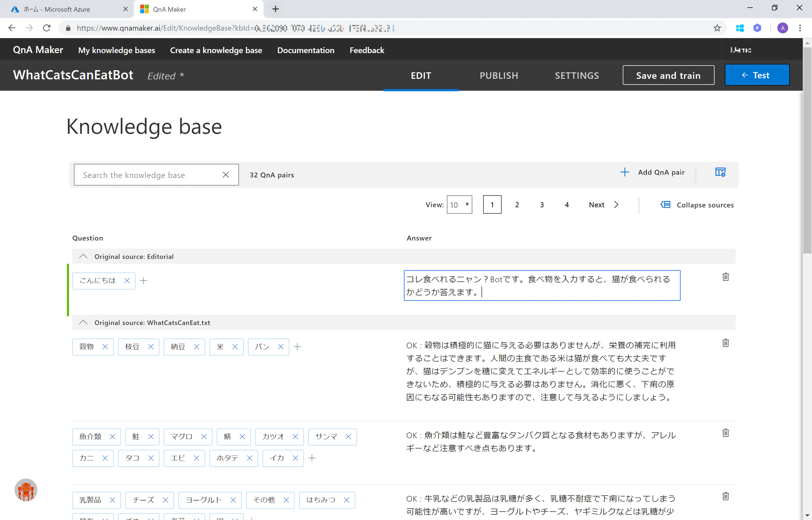Open Create a knowledge base page
The width and height of the screenshot is (812, 520).
(x=216, y=50)
